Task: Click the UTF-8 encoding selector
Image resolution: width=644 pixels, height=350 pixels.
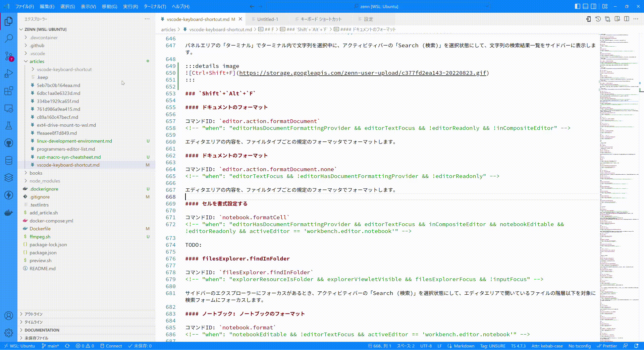Action: pyautogui.click(x=426, y=346)
